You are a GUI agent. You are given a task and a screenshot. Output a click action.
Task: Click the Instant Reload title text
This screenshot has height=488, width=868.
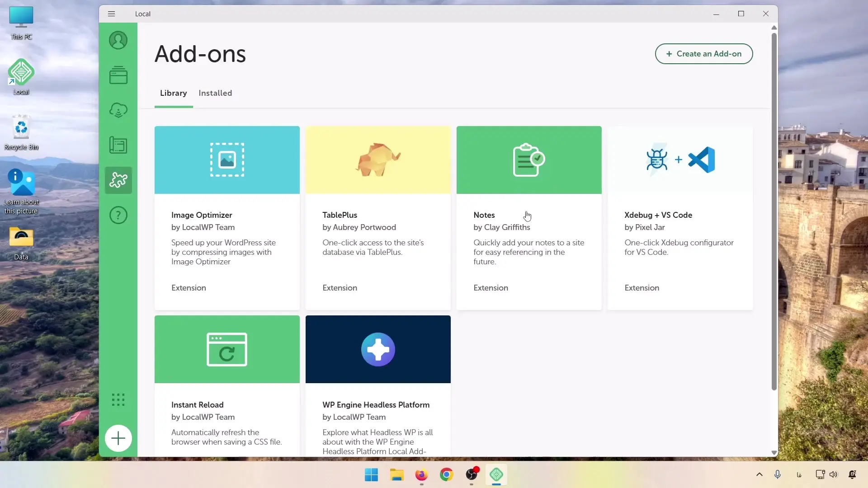coord(197,405)
